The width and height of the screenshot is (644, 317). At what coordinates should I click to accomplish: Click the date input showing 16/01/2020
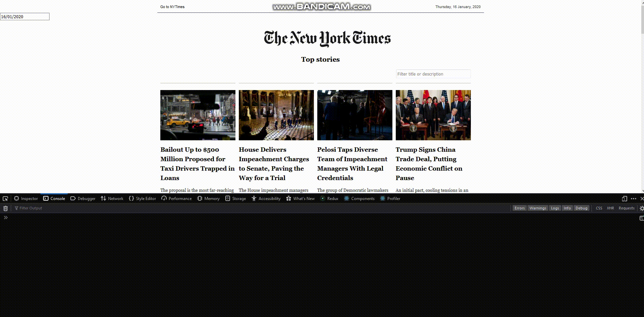click(25, 17)
